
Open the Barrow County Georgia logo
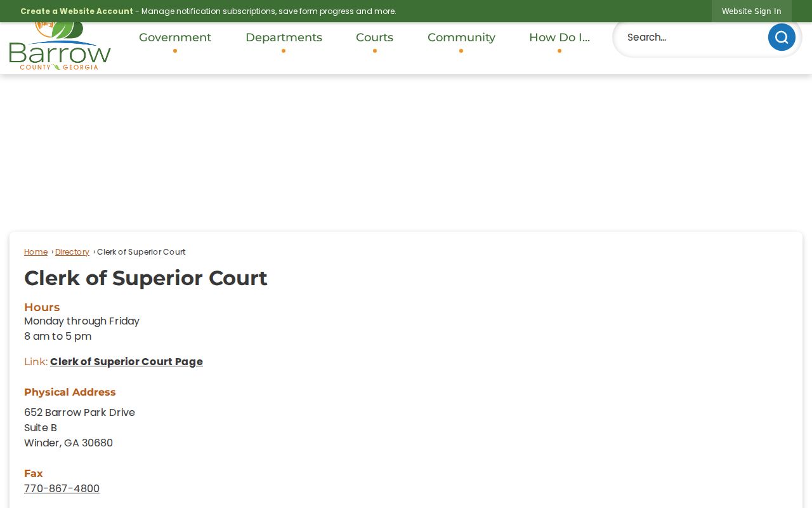[x=60, y=46]
